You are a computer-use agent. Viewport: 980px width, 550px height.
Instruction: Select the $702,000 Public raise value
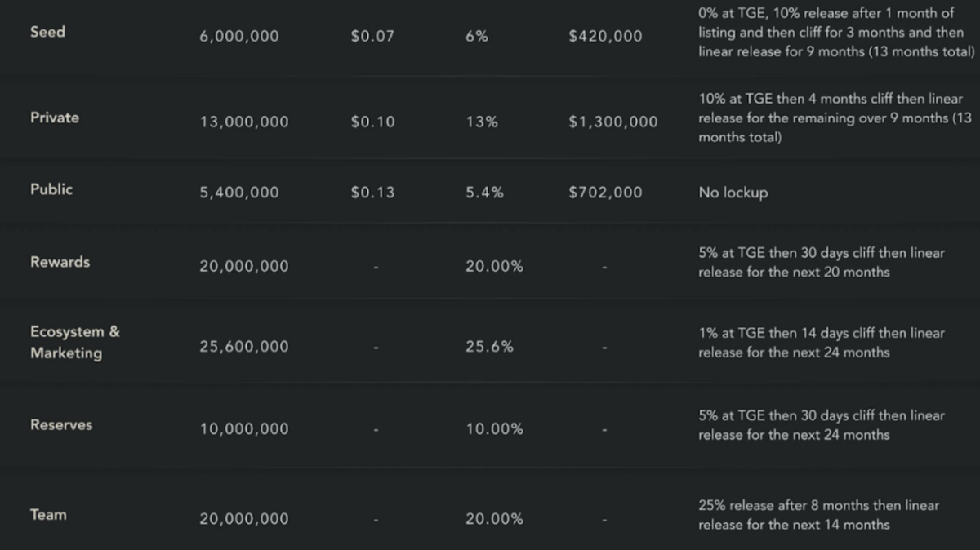(605, 193)
